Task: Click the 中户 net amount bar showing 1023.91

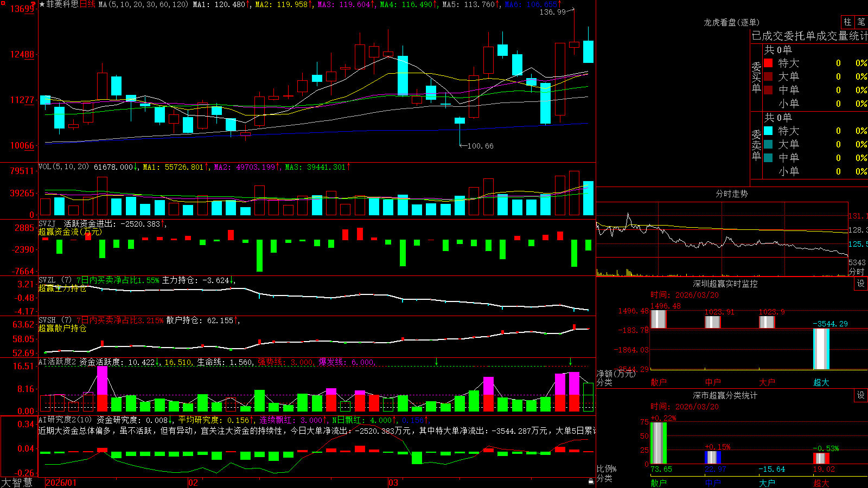Action: click(713, 322)
